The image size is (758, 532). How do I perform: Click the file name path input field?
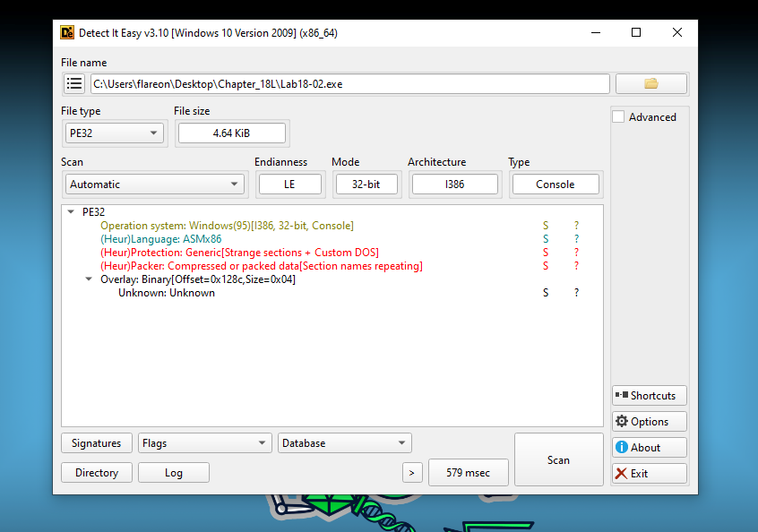(349, 83)
